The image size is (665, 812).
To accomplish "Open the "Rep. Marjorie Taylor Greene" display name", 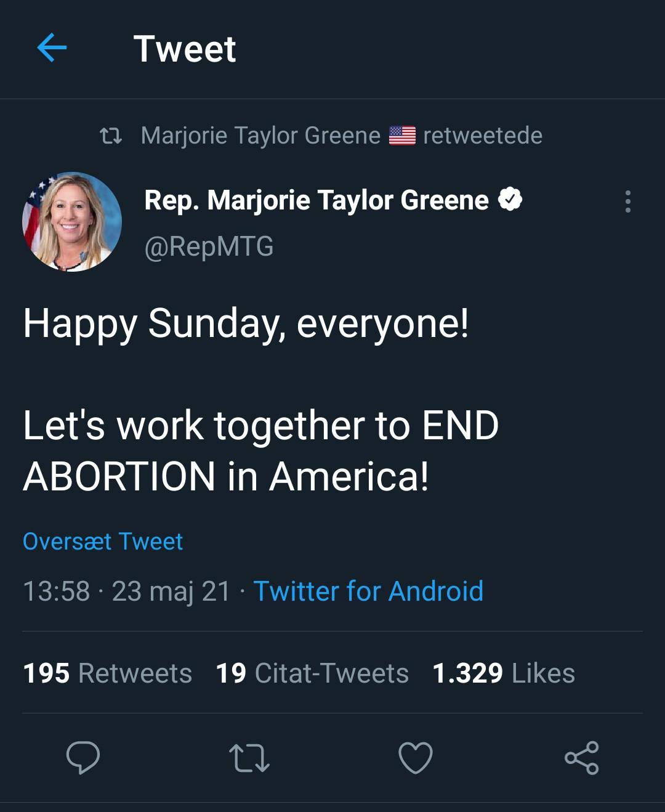I will (x=316, y=200).
